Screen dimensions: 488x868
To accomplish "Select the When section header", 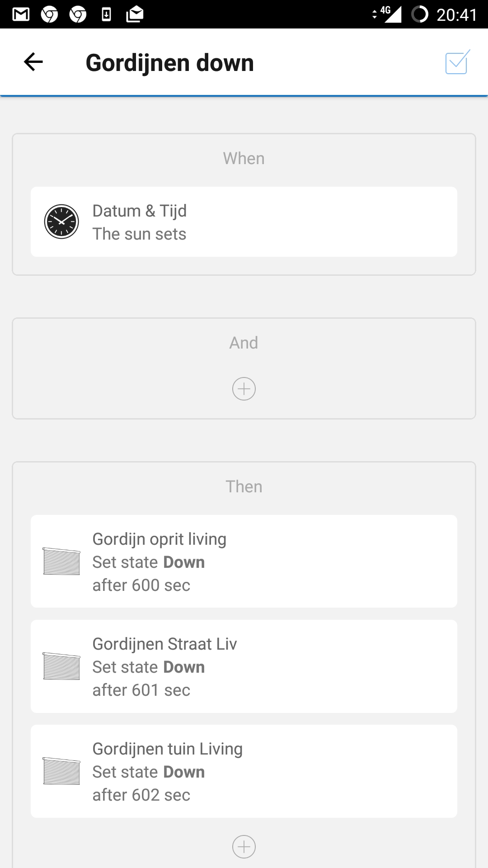I will click(244, 159).
